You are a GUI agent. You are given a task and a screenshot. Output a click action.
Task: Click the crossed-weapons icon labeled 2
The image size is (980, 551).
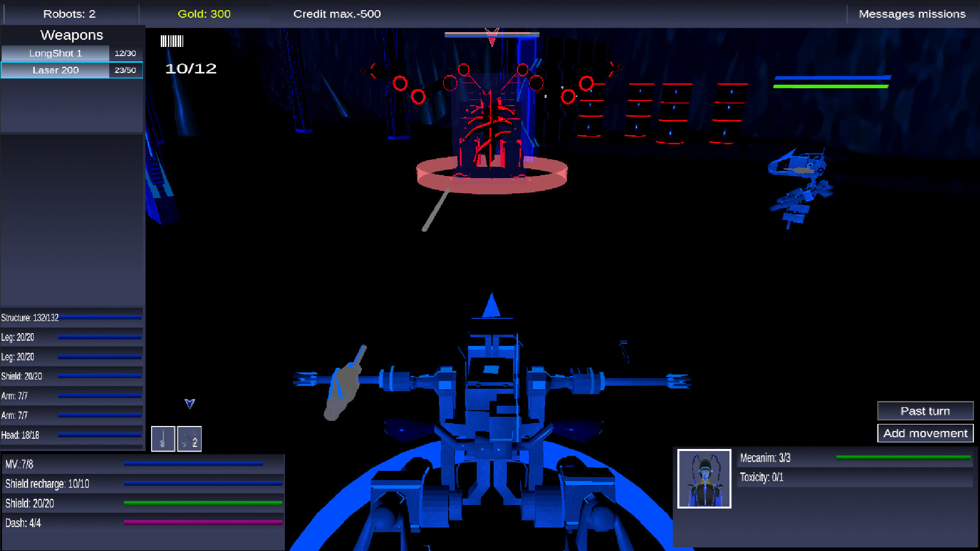[189, 439]
